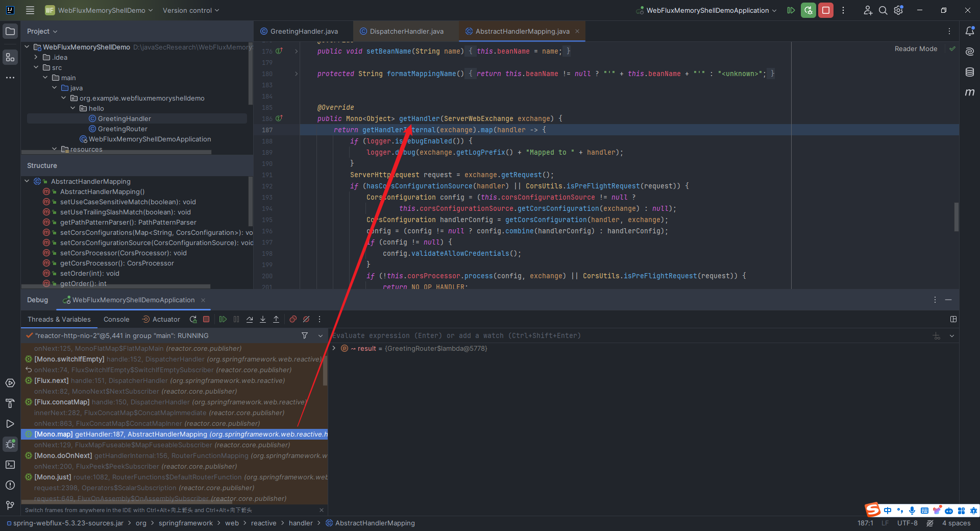This screenshot has width=980, height=531.
Task: Click the 187:1 caret position indicator
Action: 865,523
